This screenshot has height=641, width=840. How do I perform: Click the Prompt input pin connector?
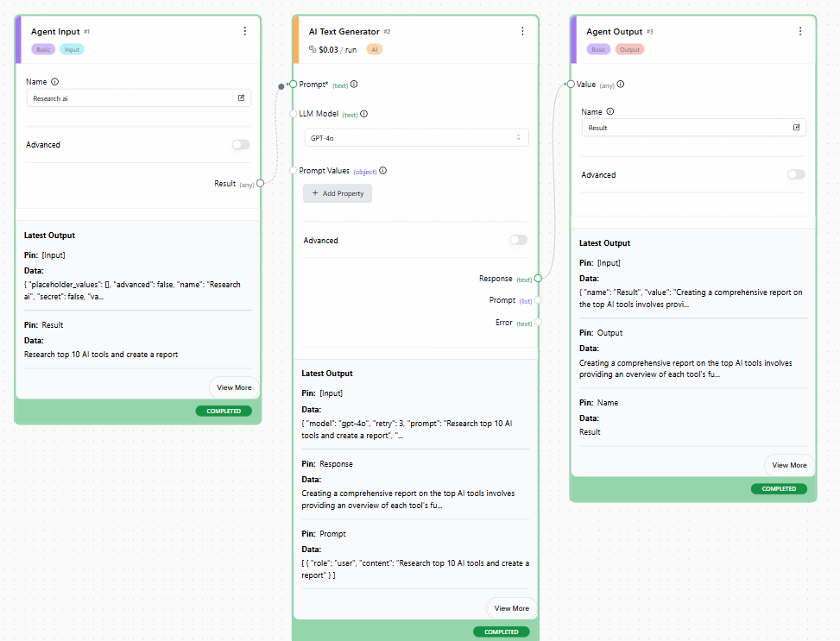[293, 84]
